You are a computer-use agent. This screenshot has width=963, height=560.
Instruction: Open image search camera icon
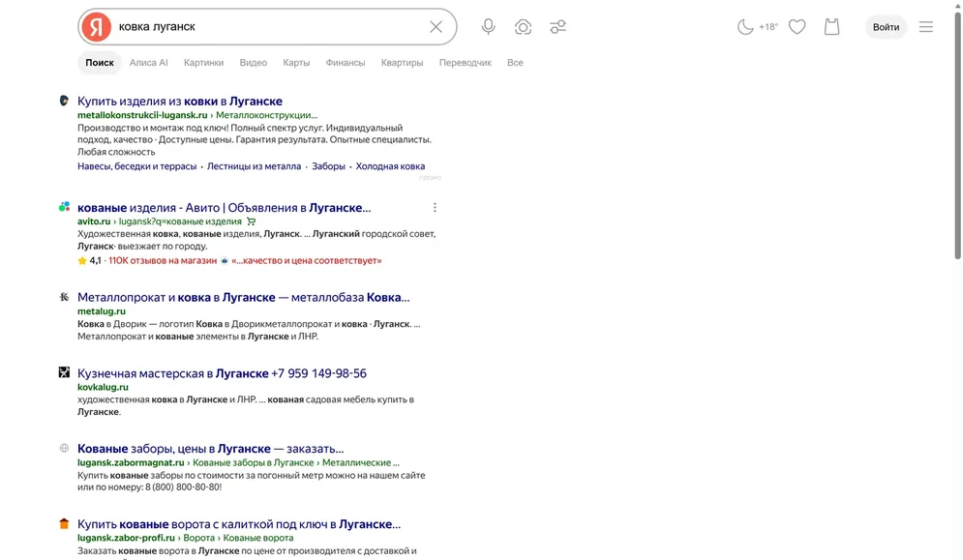pos(523,27)
